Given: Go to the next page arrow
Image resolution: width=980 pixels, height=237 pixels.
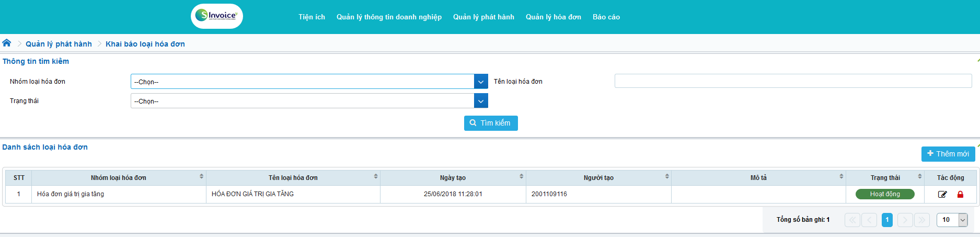Looking at the screenshot, I should point(905,220).
